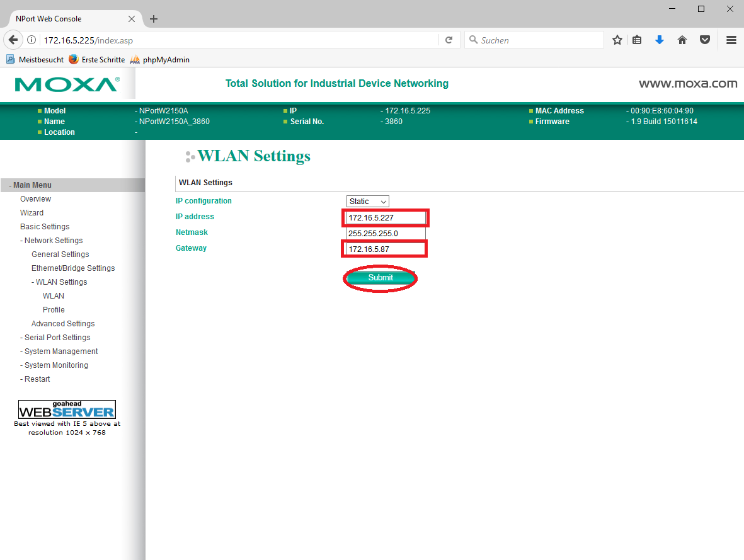This screenshot has height=560, width=744.
Task: Select Ethernet/Bridge Settings in the menu
Action: (73, 268)
